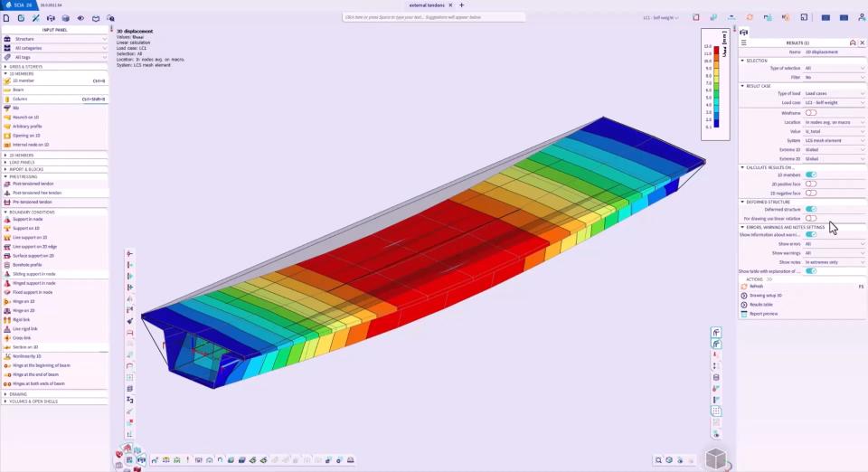Choose the Column member tool

pyautogui.click(x=20, y=99)
